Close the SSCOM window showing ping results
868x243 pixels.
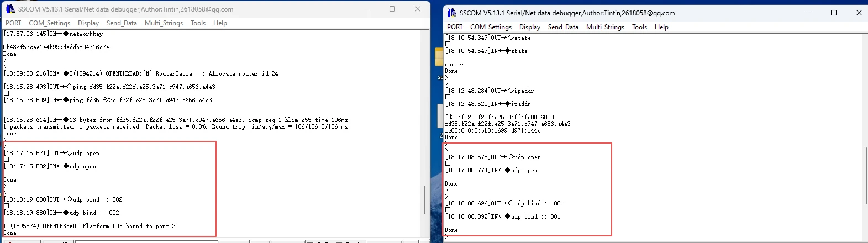pyautogui.click(x=418, y=9)
